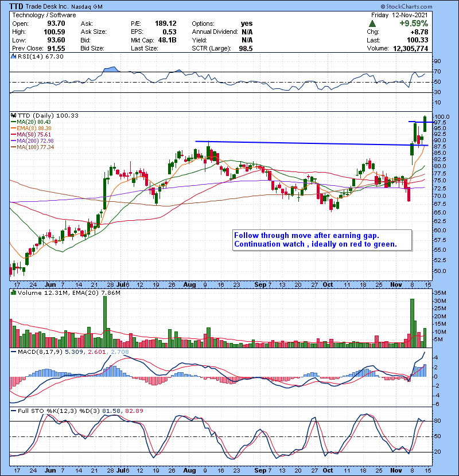
Task: Click the TTD (Daily) 100.33 chart title
Action: pyautogui.click(x=48, y=115)
